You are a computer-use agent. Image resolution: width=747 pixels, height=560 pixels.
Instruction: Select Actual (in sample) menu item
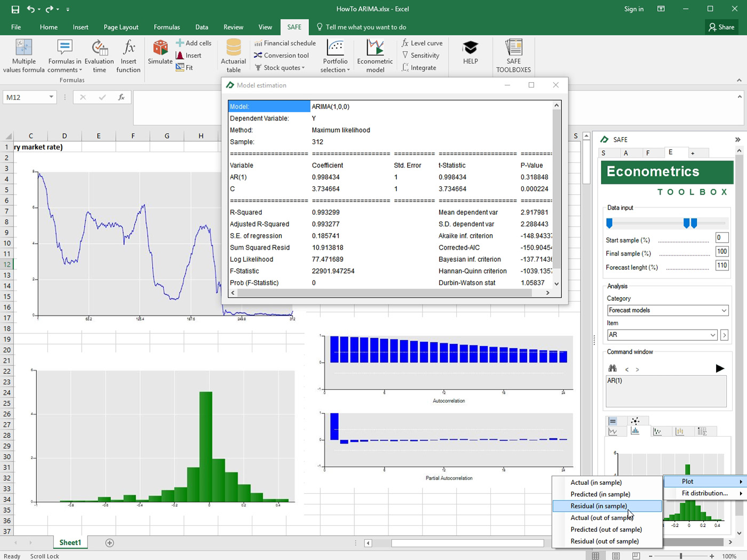tap(607, 483)
